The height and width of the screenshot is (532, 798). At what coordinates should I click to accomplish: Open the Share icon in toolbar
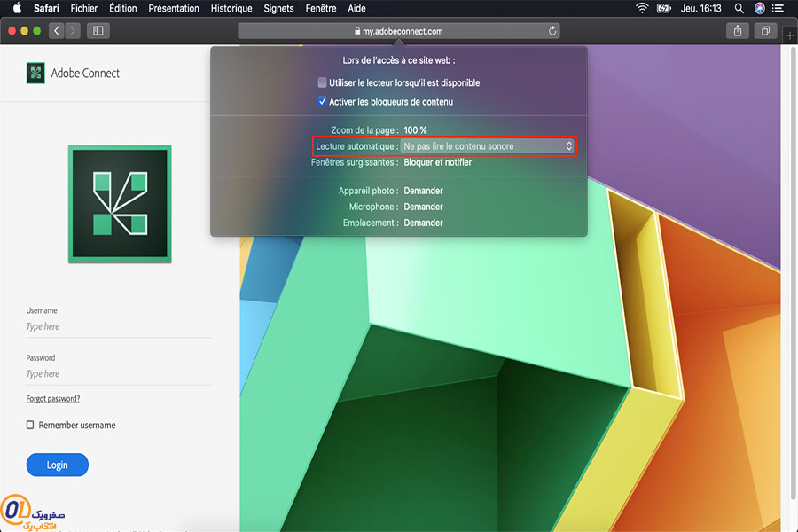click(738, 31)
